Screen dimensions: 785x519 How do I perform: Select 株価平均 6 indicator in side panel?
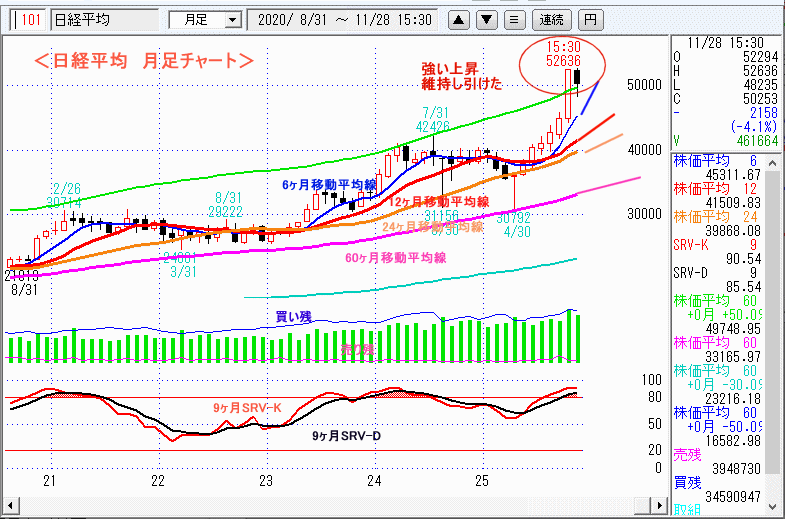point(724,166)
